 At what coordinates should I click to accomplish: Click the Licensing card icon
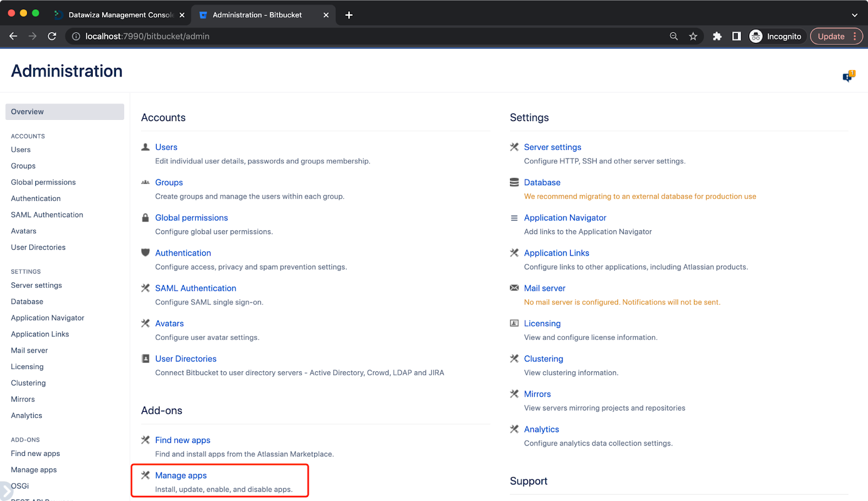tap(514, 323)
